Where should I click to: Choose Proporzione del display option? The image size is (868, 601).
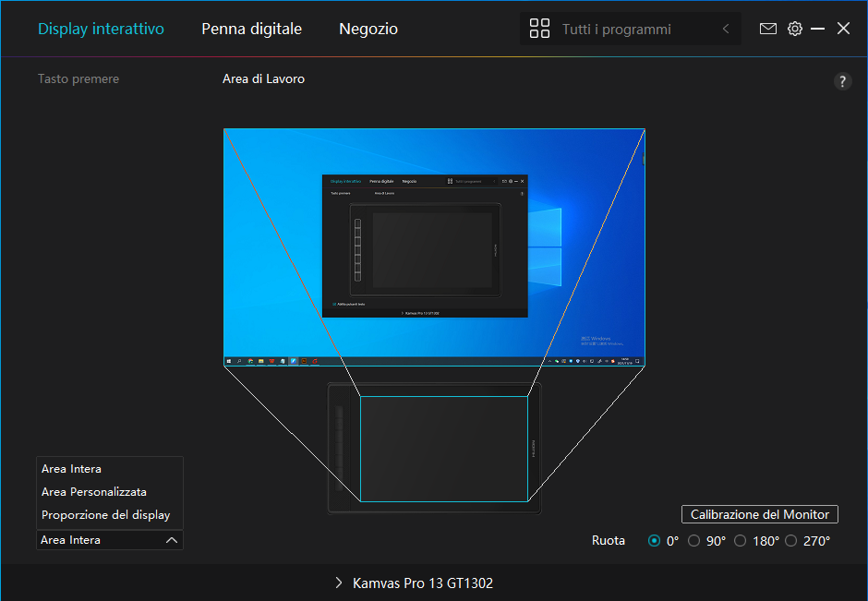coord(106,515)
